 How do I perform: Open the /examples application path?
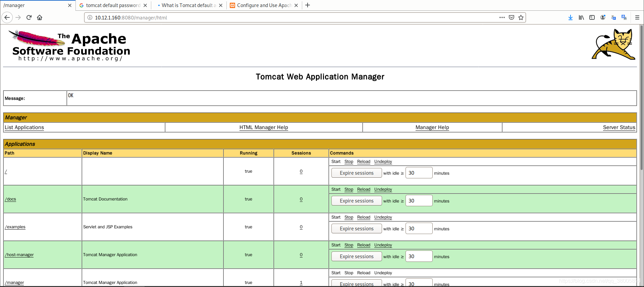(15, 227)
